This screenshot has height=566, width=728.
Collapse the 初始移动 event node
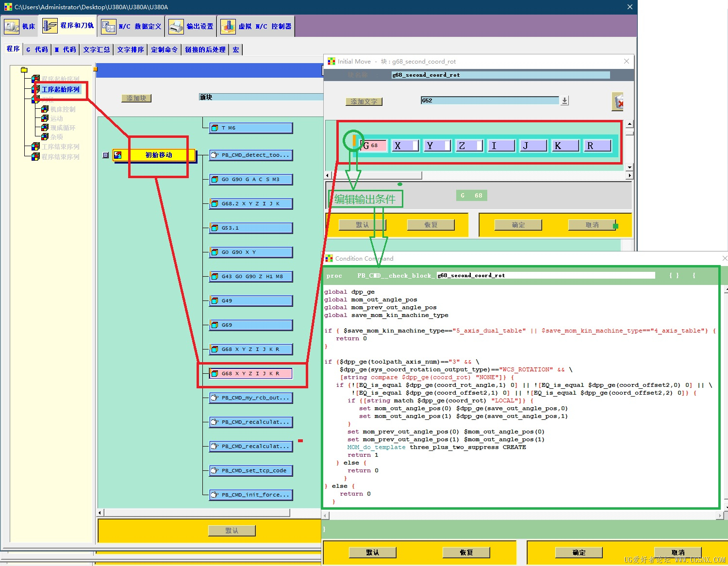(x=106, y=155)
